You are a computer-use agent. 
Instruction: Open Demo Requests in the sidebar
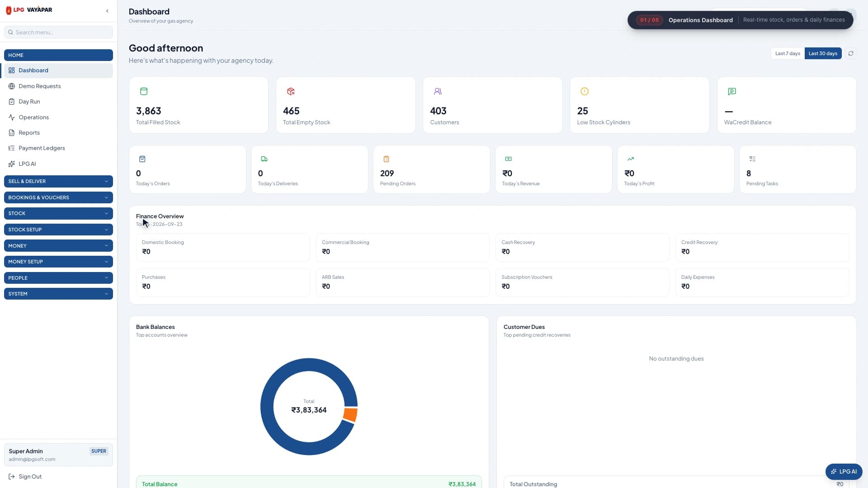point(58,86)
